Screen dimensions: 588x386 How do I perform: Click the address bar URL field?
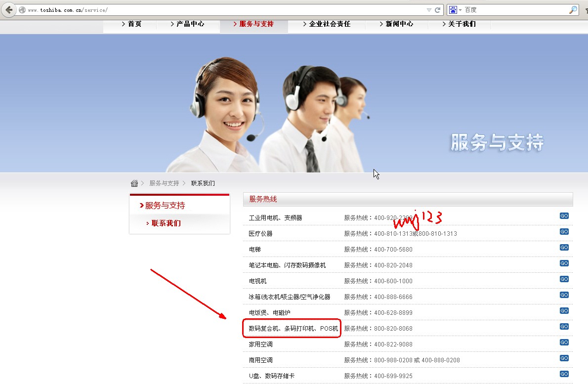click(x=222, y=10)
